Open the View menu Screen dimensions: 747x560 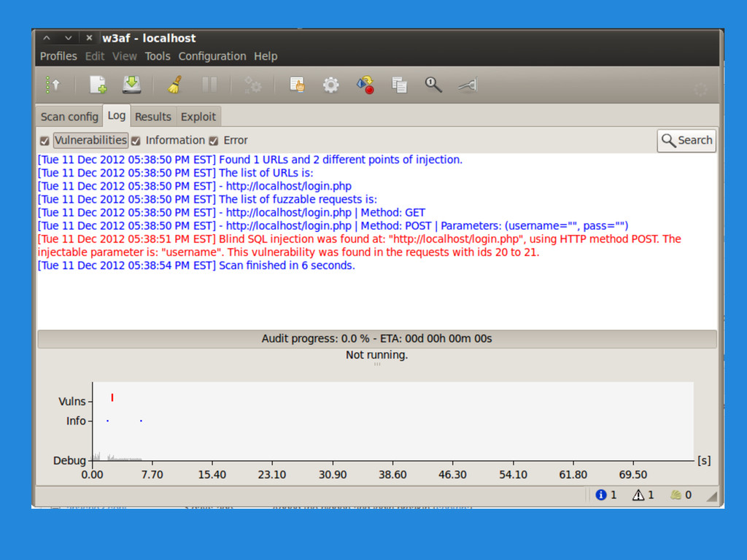point(125,56)
